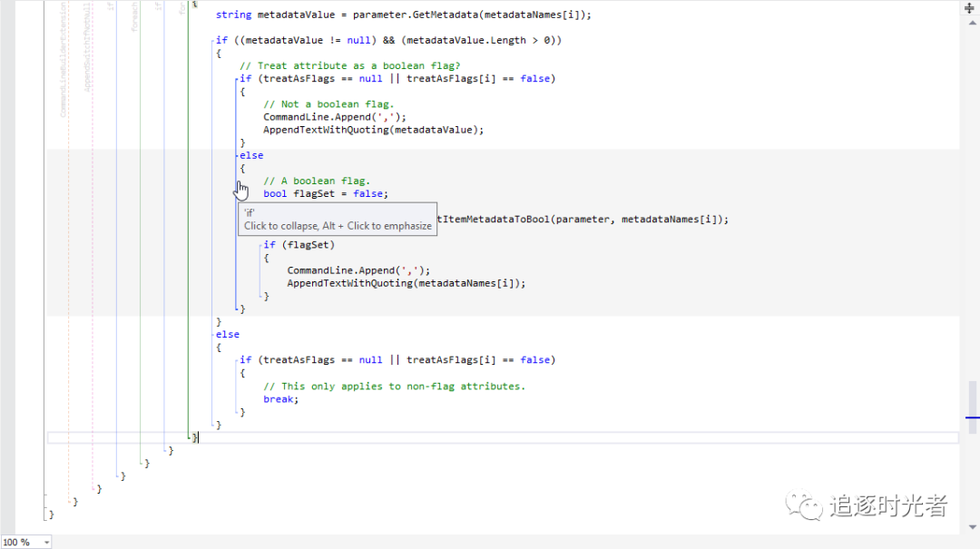Viewport: 980px width, 549px height.
Task: Click the green 'for' loop structure guide line
Action: click(188, 219)
